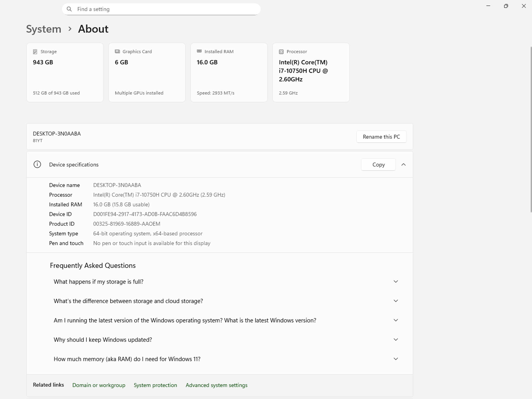
Task: Go back to System in breadcrumb
Action: (44, 29)
